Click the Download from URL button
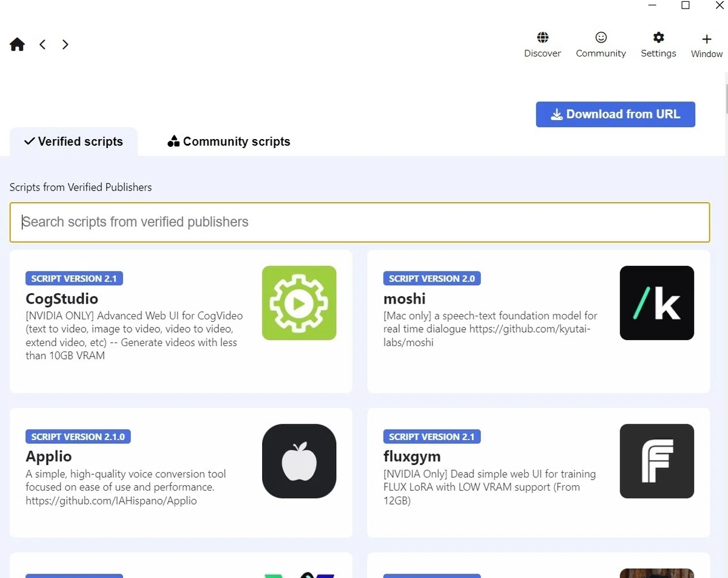Image resolution: width=728 pixels, height=578 pixels. (x=615, y=114)
